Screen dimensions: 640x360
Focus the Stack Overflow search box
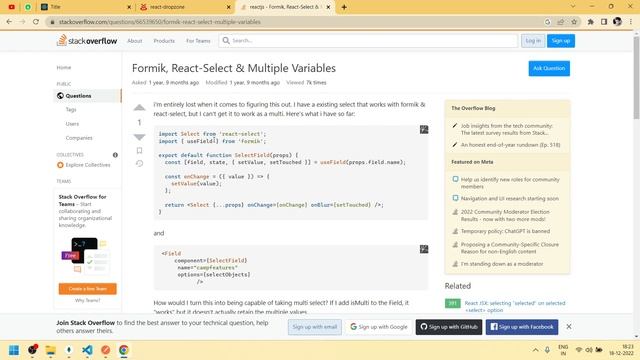click(368, 41)
